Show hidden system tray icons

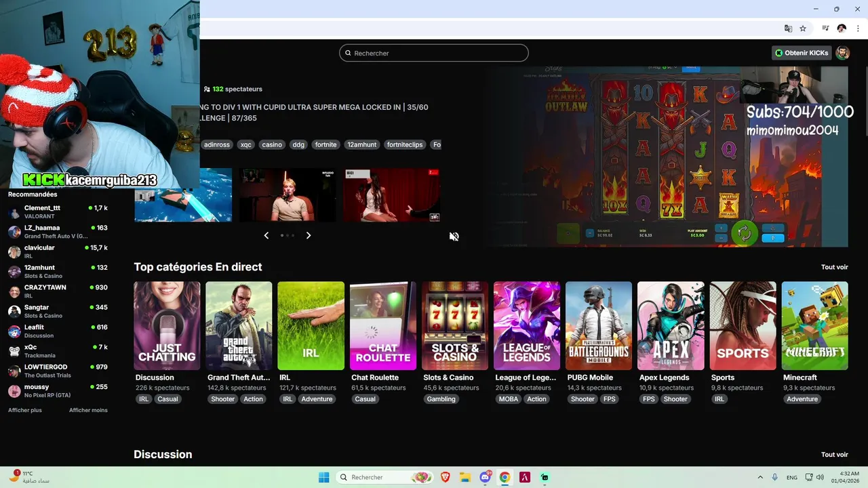click(759, 477)
